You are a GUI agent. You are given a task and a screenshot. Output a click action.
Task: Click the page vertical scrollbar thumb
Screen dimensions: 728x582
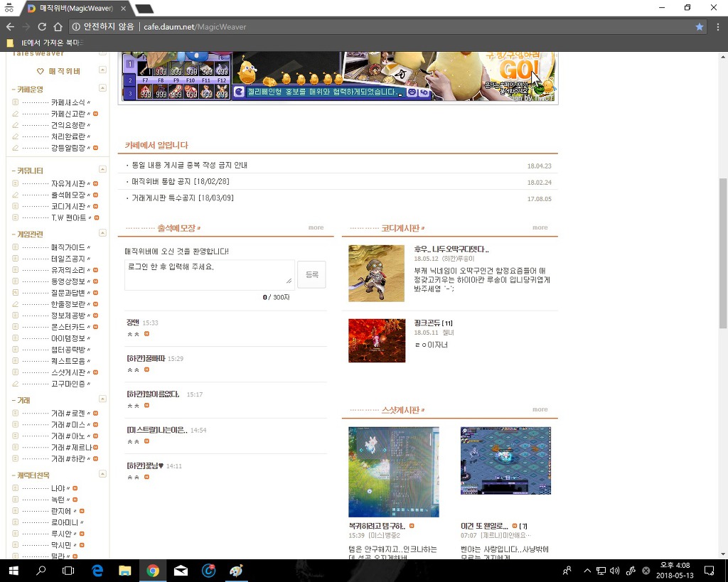click(723, 253)
